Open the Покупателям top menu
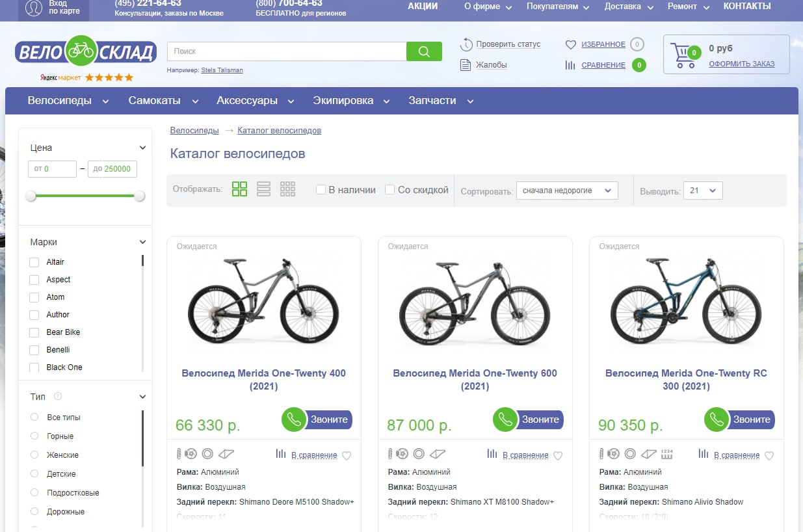 pos(558,7)
